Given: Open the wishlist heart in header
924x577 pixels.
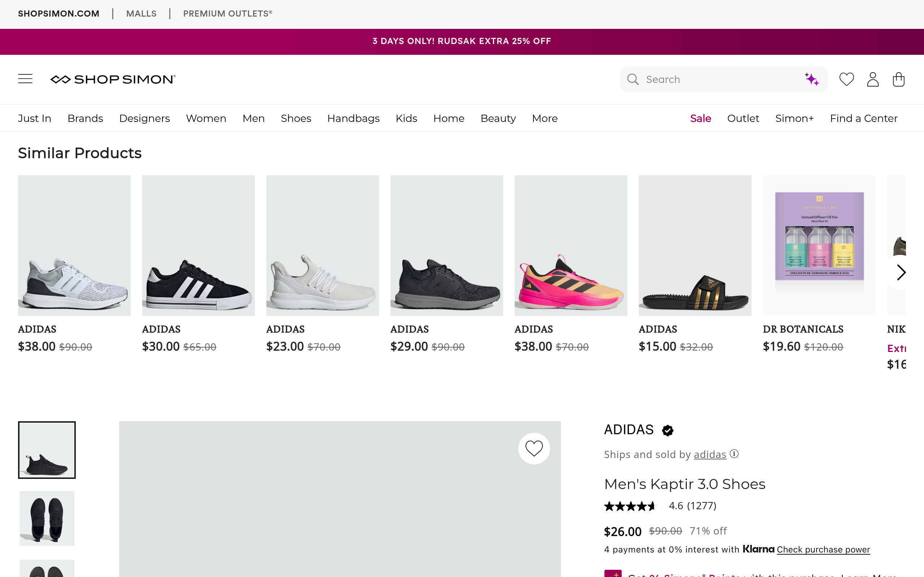Looking at the screenshot, I should pos(846,79).
